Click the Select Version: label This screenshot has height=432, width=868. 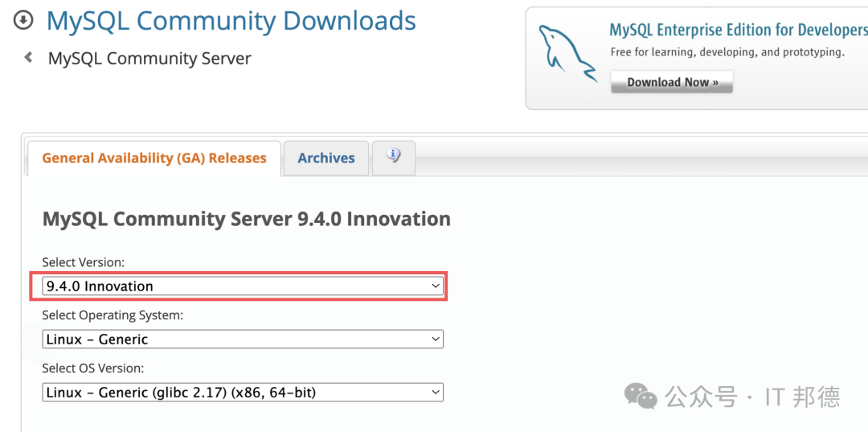tap(84, 262)
